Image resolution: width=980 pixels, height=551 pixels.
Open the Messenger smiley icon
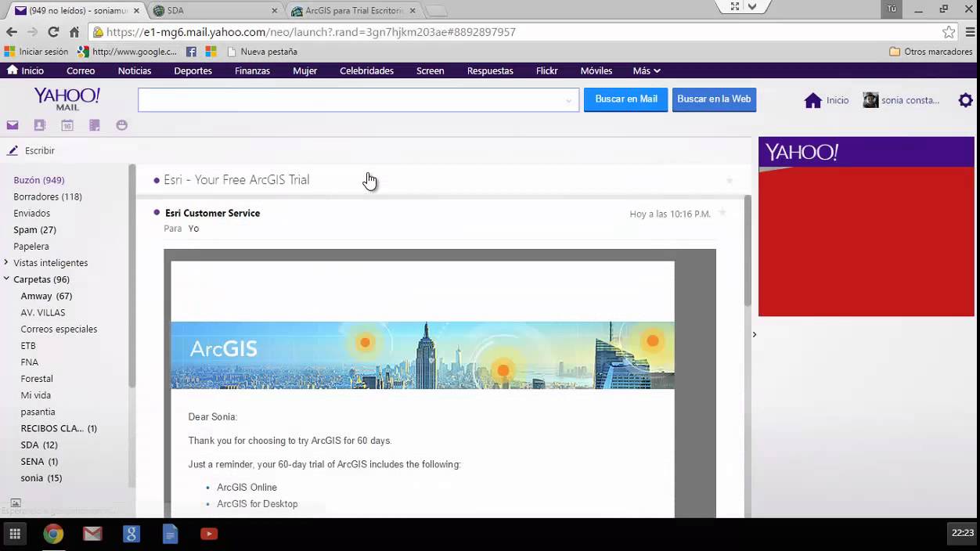[x=122, y=125]
